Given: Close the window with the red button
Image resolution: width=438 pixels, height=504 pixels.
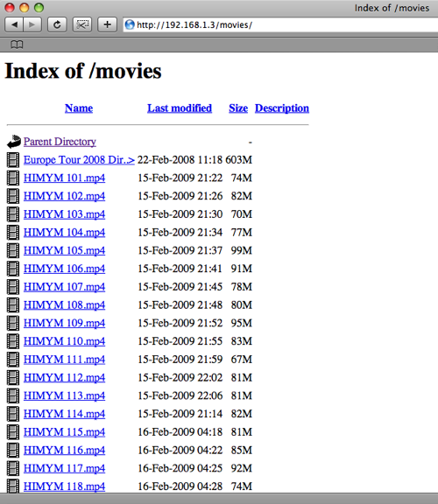Looking at the screenshot, I should pyautogui.click(x=10, y=7).
